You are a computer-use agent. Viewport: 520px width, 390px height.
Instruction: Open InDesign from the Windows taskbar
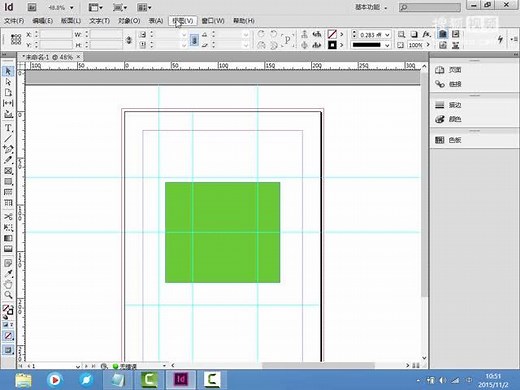(x=181, y=379)
